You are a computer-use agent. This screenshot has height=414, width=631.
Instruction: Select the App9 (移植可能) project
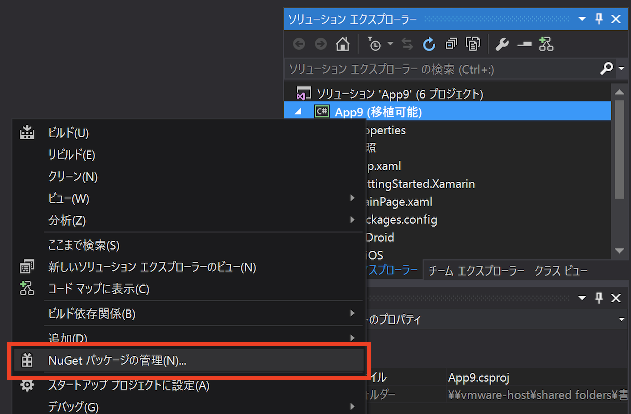[378, 112]
